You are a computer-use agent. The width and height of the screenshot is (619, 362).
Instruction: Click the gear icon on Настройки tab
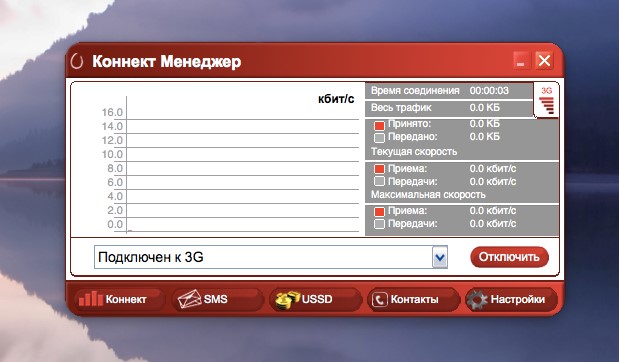pyautogui.click(x=477, y=300)
